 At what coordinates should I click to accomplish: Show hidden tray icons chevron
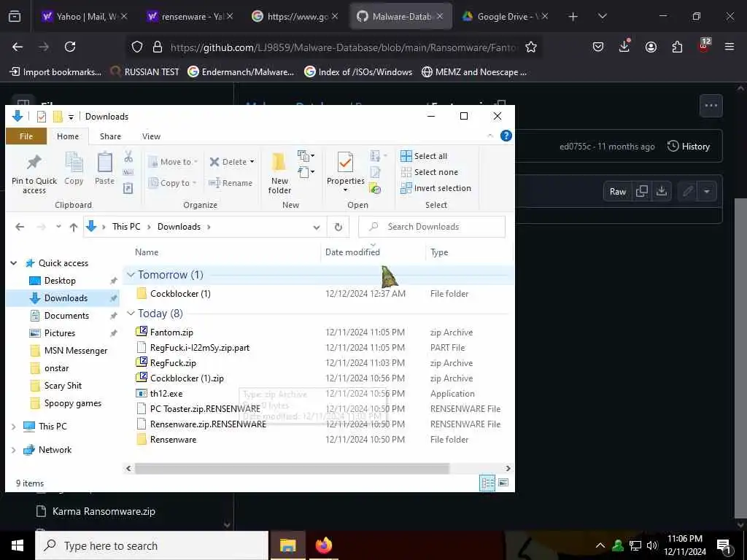point(600,545)
